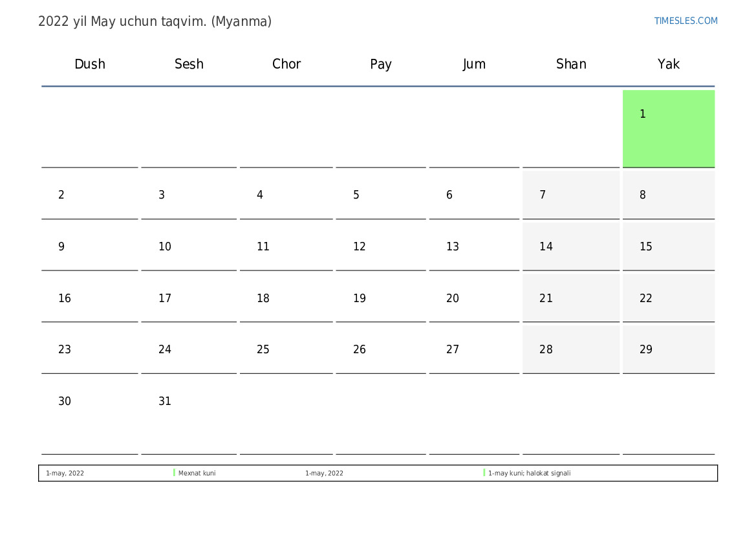Select the Yak weekday column header
Image resolution: width=756 pixels, height=535 pixels.
(x=668, y=64)
